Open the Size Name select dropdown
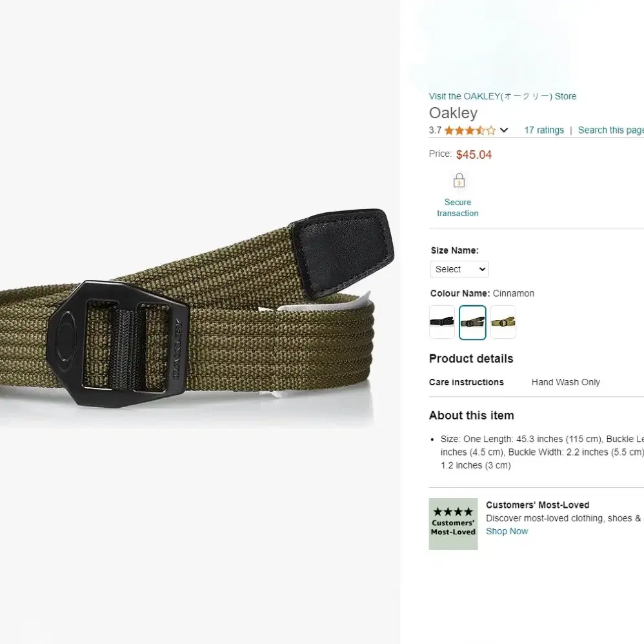 [459, 269]
